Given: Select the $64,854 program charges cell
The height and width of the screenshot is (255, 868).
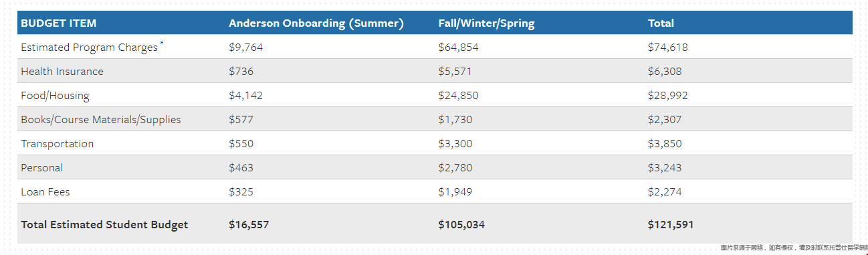Looking at the screenshot, I should [x=458, y=48].
